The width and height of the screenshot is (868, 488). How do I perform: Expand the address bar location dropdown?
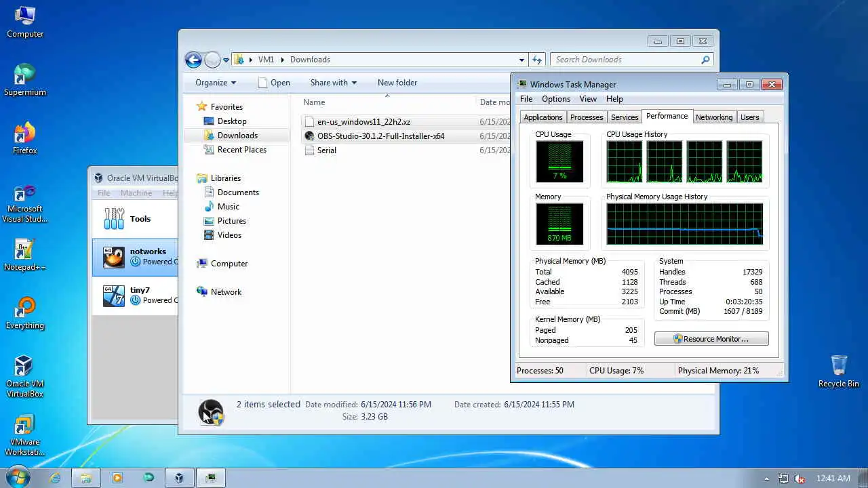coord(521,60)
